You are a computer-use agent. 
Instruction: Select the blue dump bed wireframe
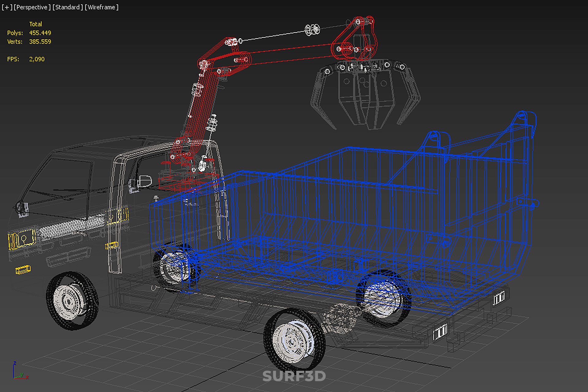click(337, 214)
